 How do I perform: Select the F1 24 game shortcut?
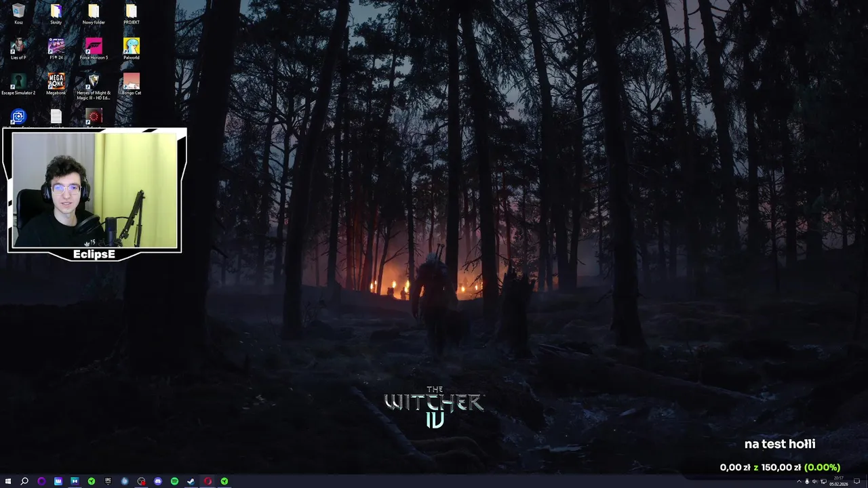pyautogui.click(x=56, y=49)
